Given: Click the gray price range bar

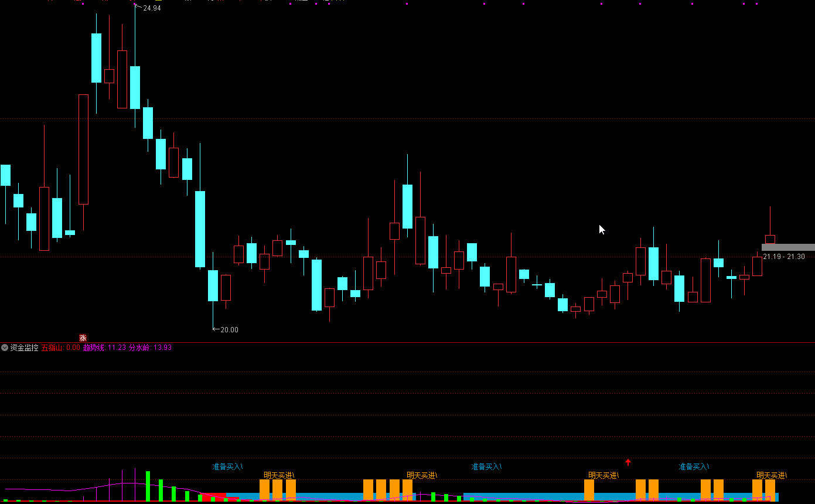Looking at the screenshot, I should 788,247.
